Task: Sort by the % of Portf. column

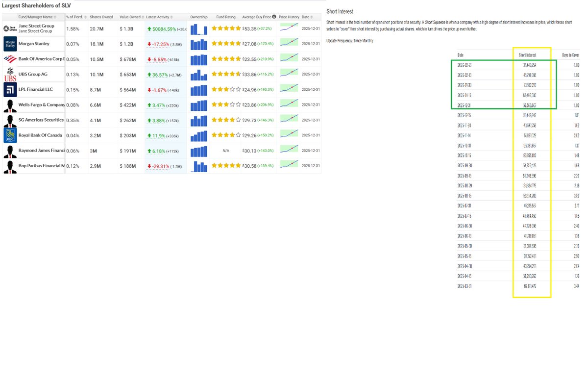Action: [x=75, y=17]
